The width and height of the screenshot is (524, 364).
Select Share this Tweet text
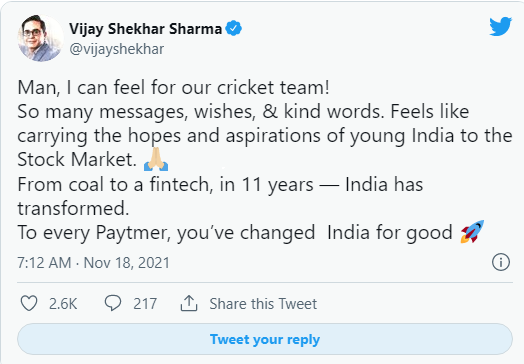263,304
